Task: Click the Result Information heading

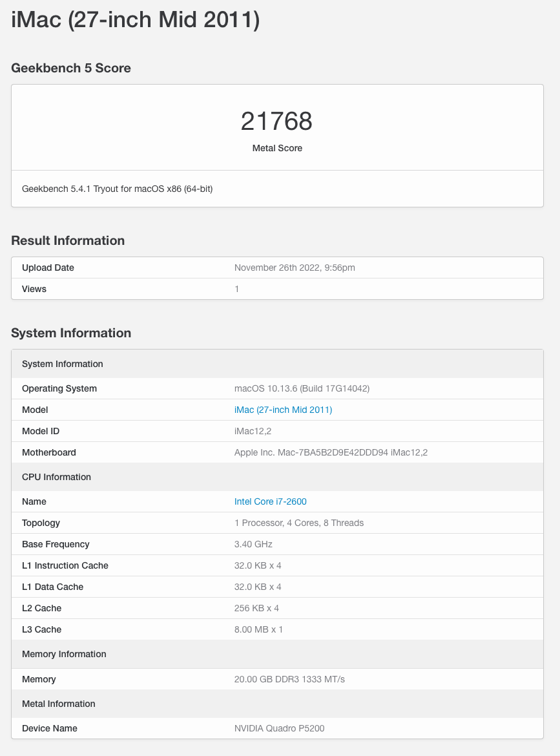Action: pyautogui.click(x=68, y=240)
